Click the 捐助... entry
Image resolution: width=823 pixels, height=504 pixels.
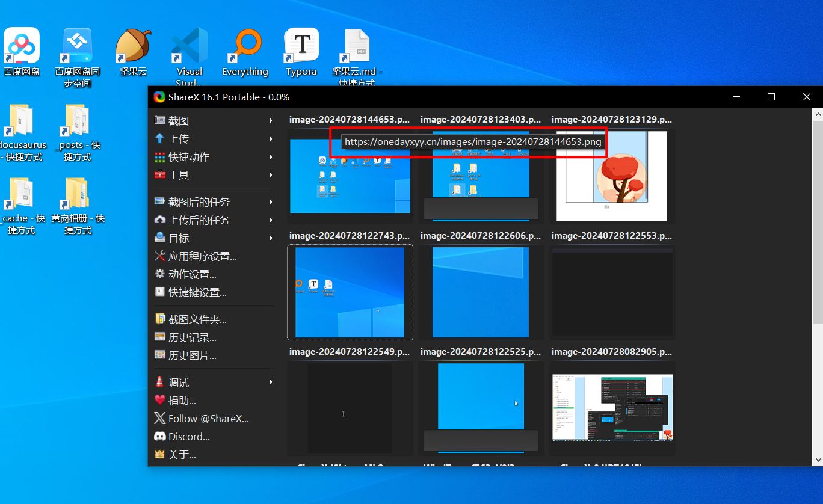(x=182, y=401)
